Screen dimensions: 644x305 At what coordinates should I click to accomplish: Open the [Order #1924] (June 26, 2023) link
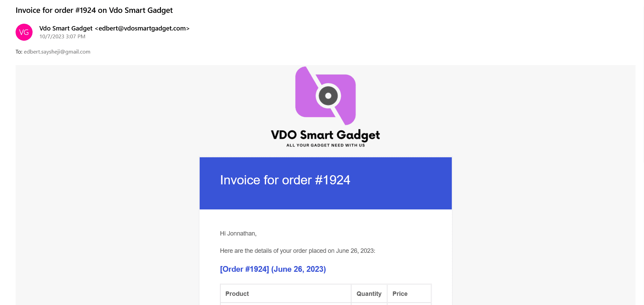[x=273, y=269]
